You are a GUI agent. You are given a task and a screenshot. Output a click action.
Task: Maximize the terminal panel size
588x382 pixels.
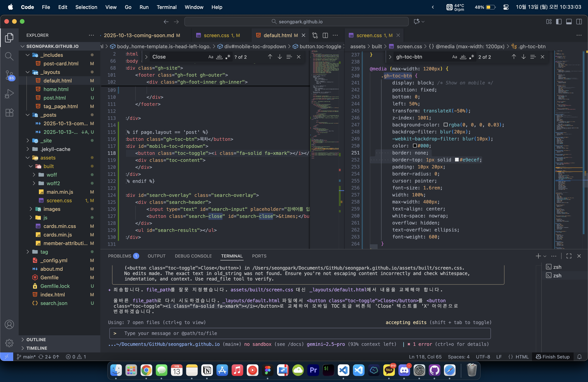point(569,256)
